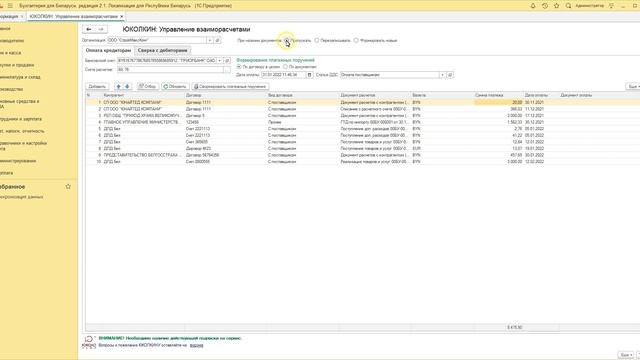The height and width of the screenshot is (360, 640).
Task: Sort by 'Контрагент' column header
Action: (143, 95)
